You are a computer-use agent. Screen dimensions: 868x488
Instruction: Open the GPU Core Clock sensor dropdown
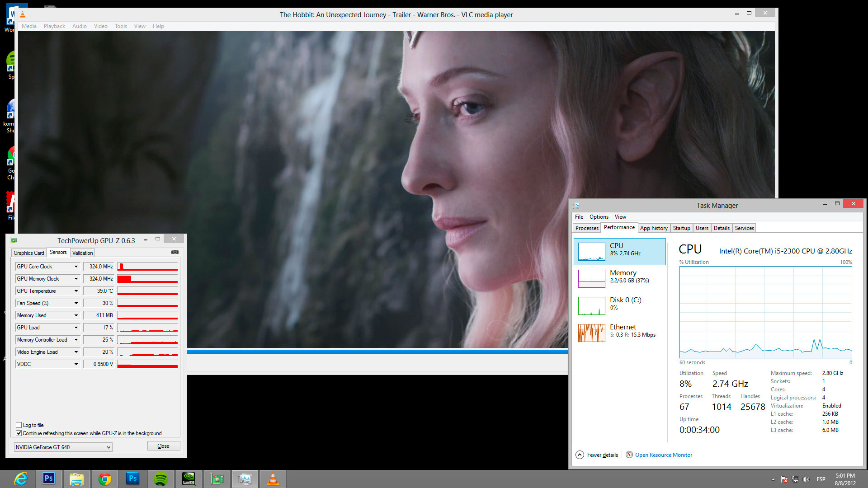click(76, 267)
